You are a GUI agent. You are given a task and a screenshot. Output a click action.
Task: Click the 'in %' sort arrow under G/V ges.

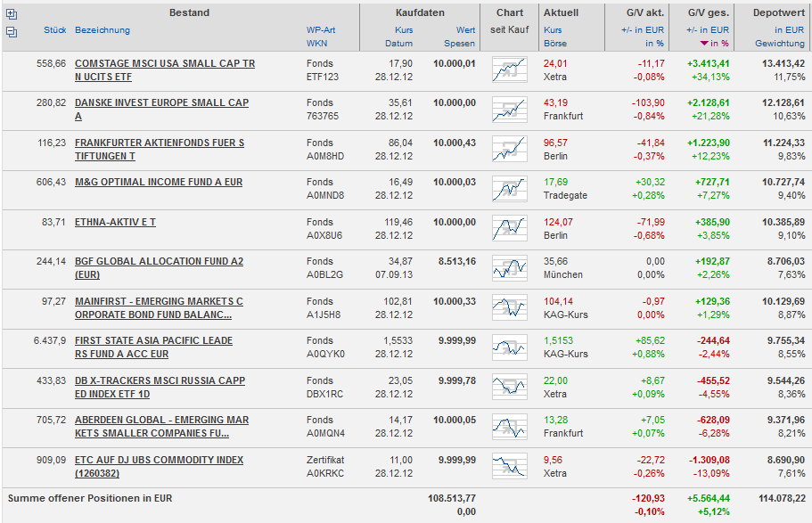[x=706, y=44]
